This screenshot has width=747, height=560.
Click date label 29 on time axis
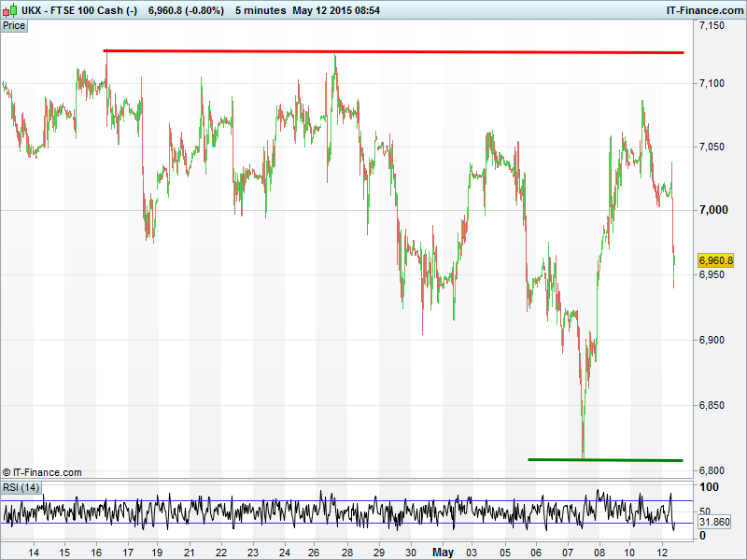point(379,553)
